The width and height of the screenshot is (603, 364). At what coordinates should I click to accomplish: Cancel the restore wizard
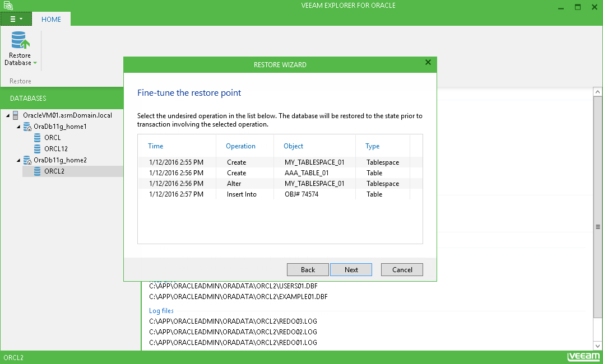[402, 269]
